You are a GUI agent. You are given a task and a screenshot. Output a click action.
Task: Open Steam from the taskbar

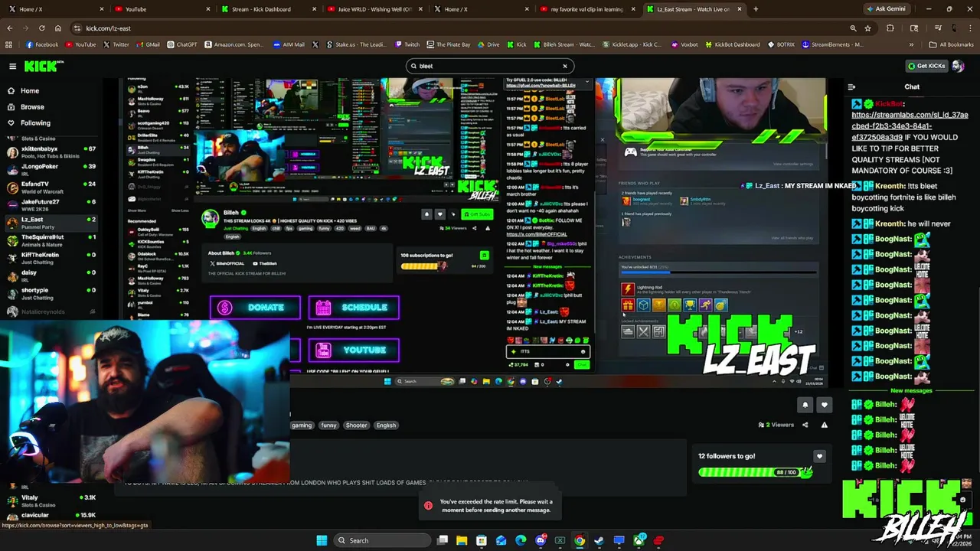click(x=599, y=540)
